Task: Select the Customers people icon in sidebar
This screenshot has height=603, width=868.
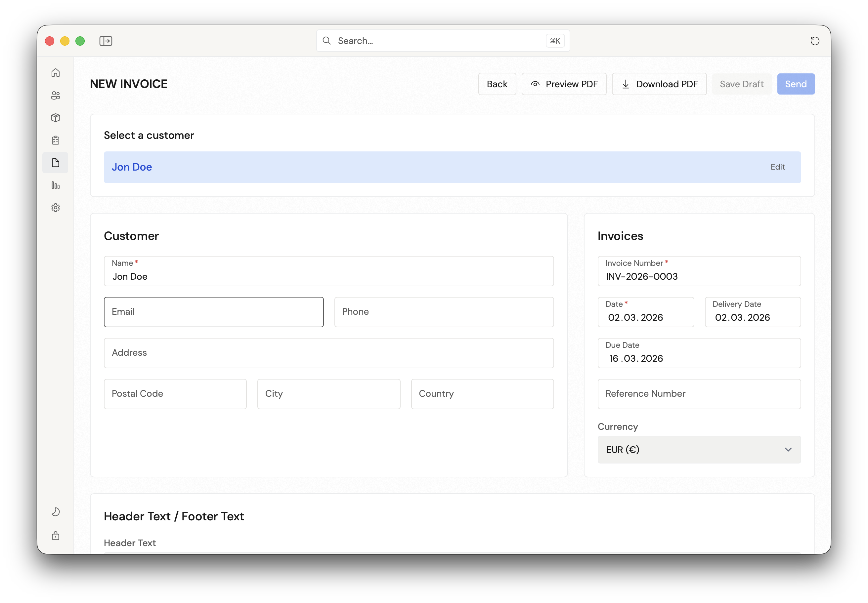Action: coord(56,96)
